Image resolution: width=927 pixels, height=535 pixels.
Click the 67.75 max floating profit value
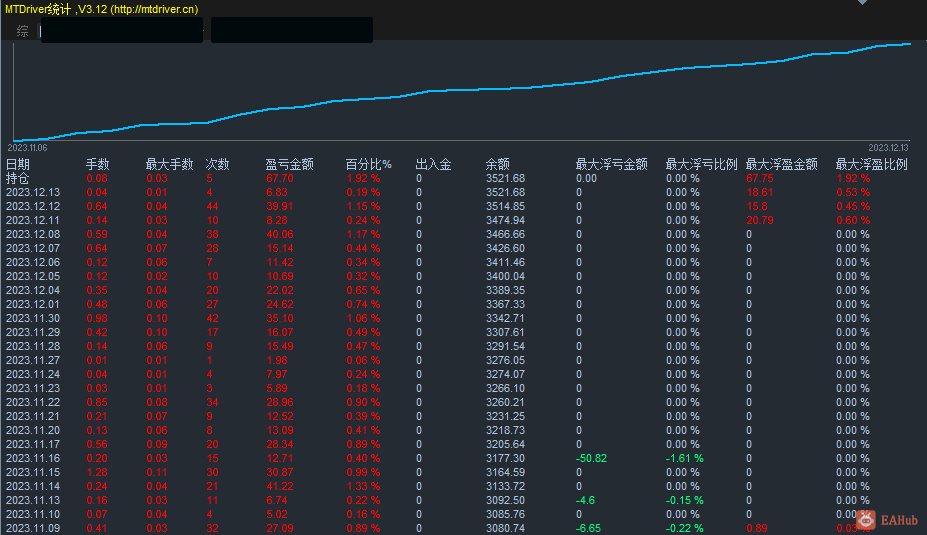click(760, 178)
